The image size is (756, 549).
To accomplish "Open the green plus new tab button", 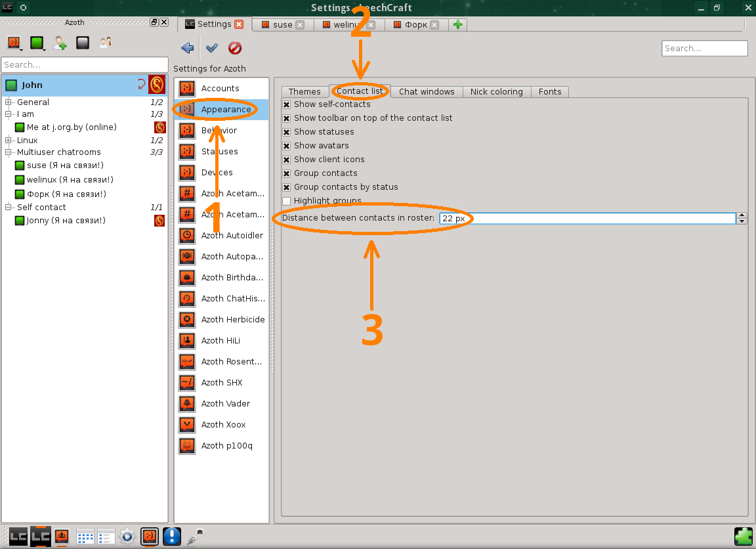I will point(457,24).
